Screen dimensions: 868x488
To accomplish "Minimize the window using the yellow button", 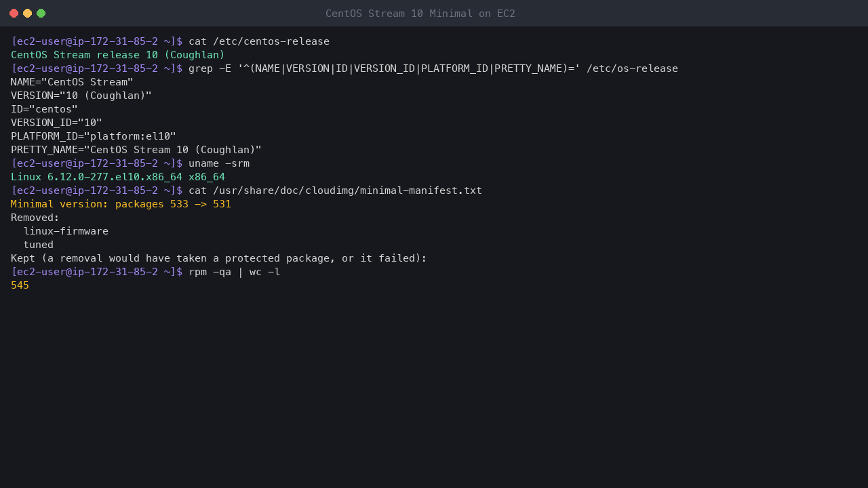I will tap(27, 14).
